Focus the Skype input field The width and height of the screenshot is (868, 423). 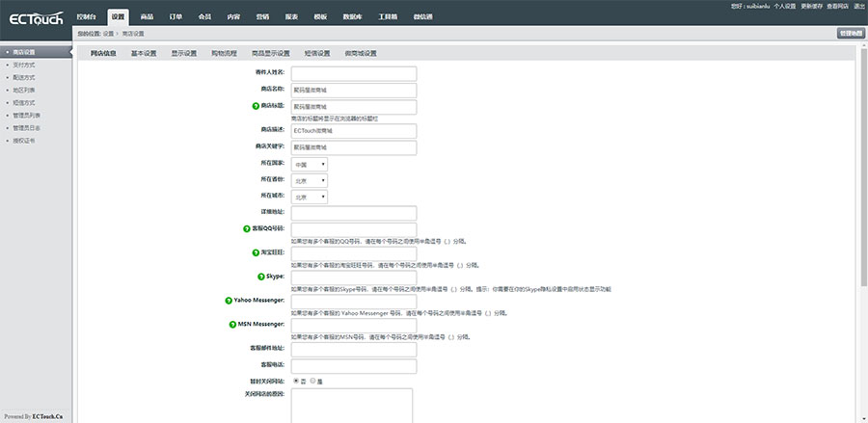point(354,278)
